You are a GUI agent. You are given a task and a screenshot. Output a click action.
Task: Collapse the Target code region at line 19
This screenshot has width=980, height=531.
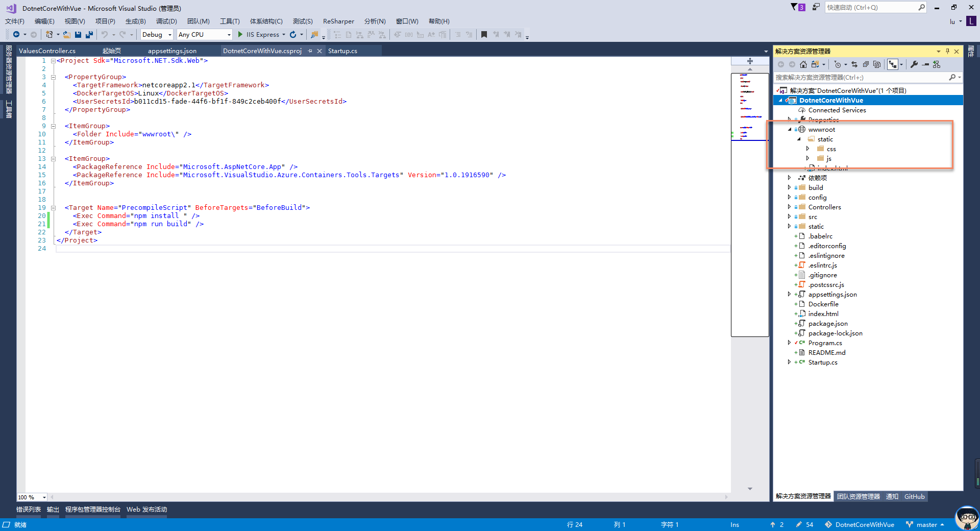pos(53,208)
